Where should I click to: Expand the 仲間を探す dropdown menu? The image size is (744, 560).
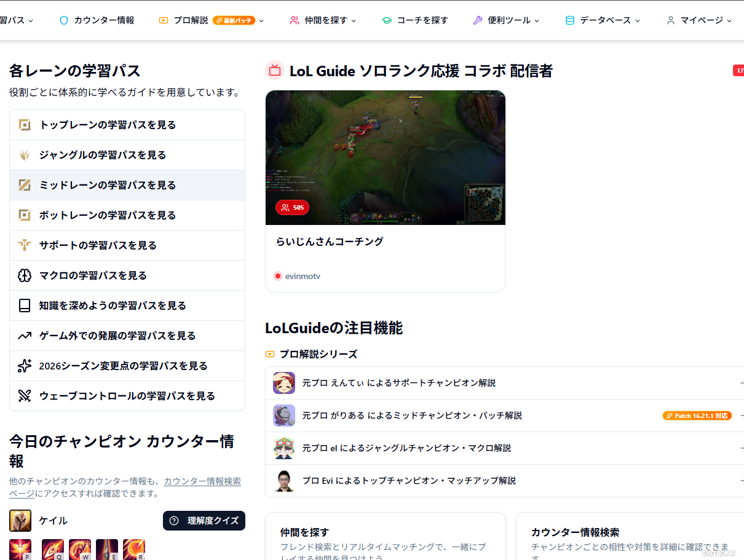click(x=354, y=20)
